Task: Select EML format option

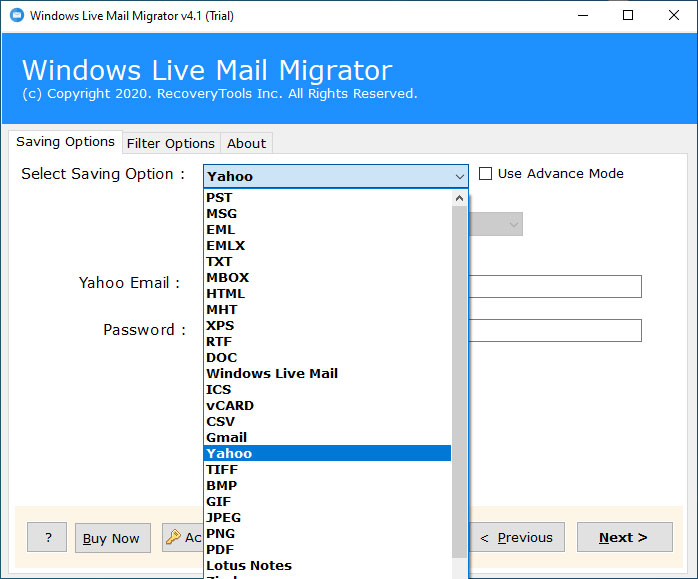Action: [x=328, y=230]
